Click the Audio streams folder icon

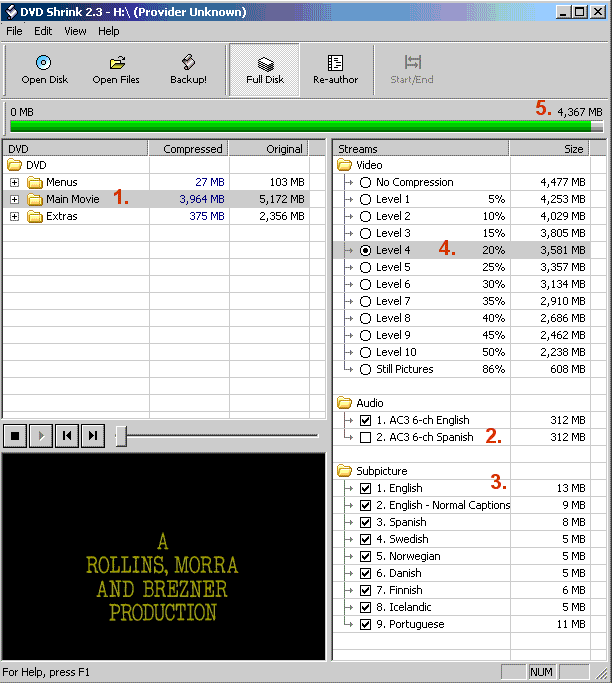pyautogui.click(x=344, y=402)
